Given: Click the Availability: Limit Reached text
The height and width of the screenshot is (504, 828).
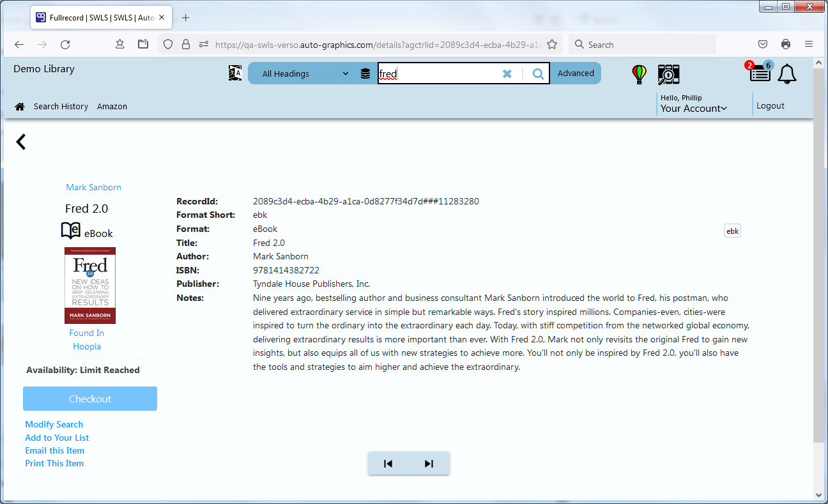Looking at the screenshot, I should click(83, 370).
